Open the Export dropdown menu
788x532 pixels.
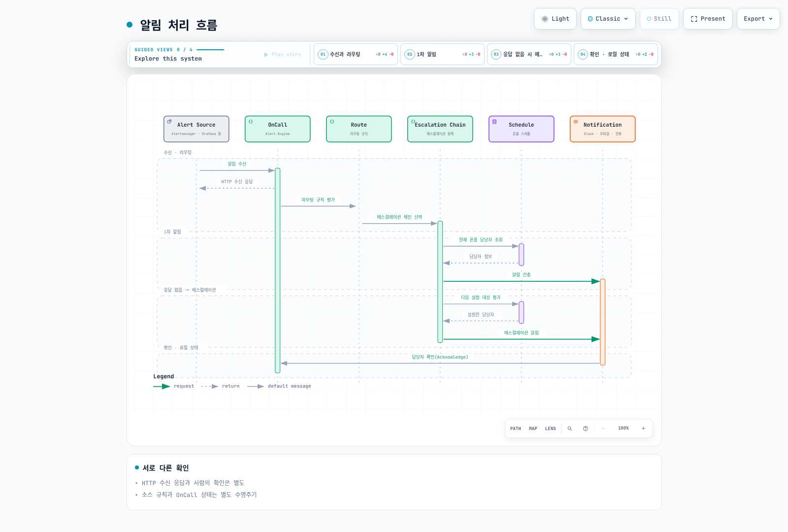click(758, 19)
